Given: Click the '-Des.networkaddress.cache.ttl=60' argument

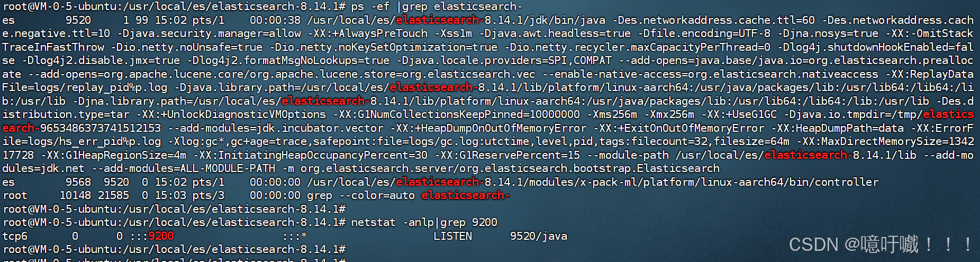Looking at the screenshot, I should tap(714, 20).
